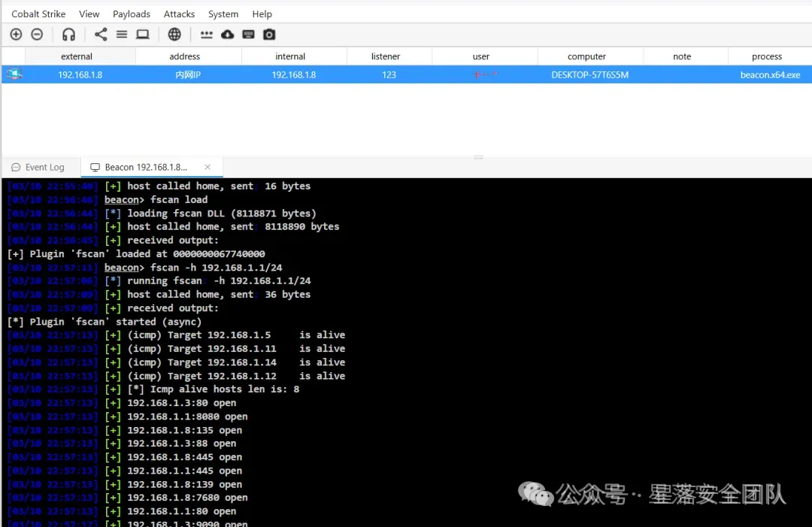This screenshot has height=527, width=812.
Task: Open Listeners via the headphones icon
Action: [x=68, y=34]
